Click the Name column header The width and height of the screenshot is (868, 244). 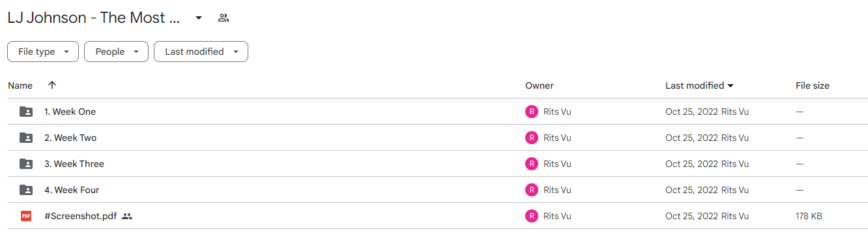pyautogui.click(x=20, y=85)
